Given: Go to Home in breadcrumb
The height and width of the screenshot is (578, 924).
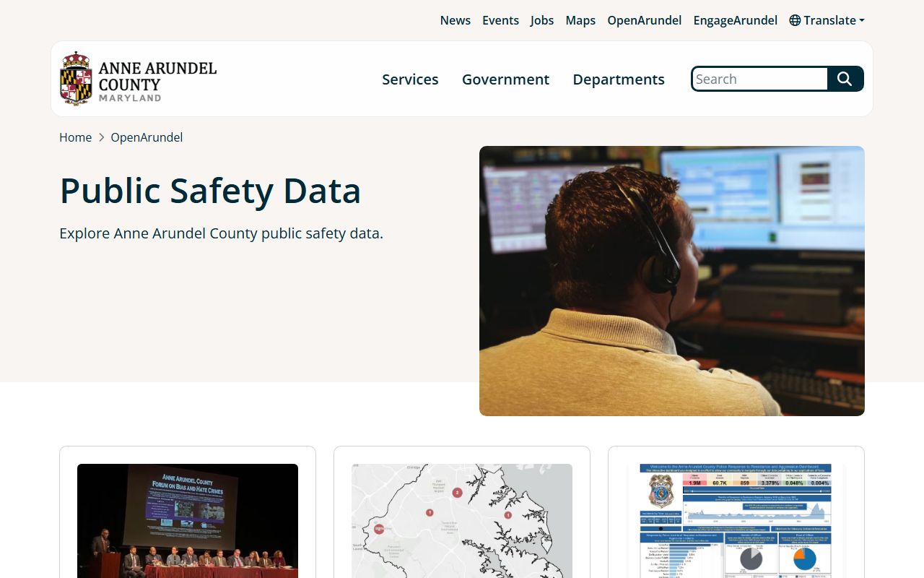Looking at the screenshot, I should pyautogui.click(x=76, y=137).
